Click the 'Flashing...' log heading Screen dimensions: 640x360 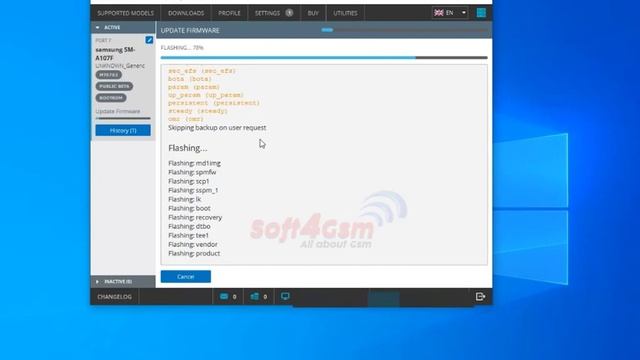pos(188,148)
